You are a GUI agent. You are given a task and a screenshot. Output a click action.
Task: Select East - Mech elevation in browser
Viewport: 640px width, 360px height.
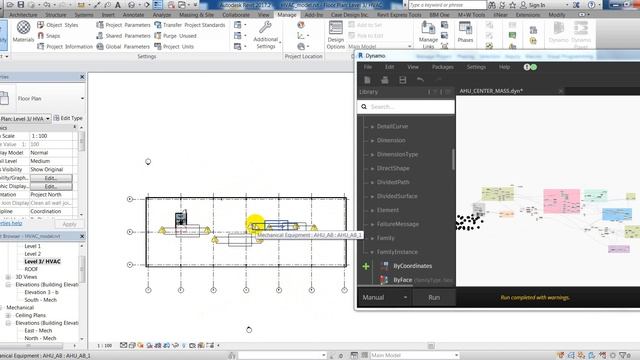[x=38, y=331]
